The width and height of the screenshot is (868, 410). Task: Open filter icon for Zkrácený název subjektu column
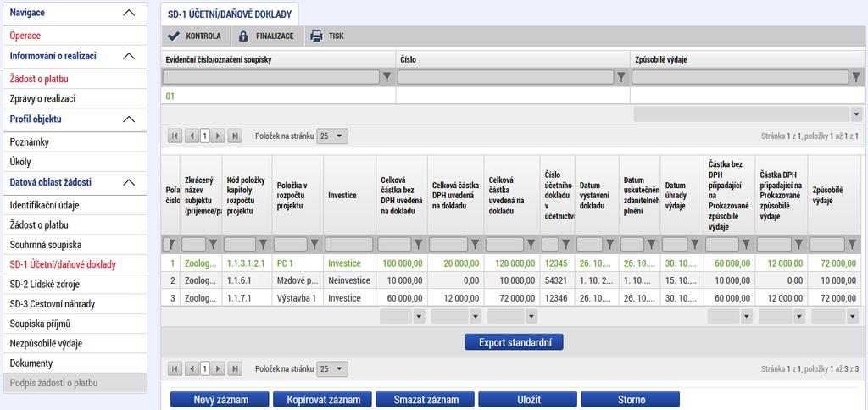click(x=213, y=244)
